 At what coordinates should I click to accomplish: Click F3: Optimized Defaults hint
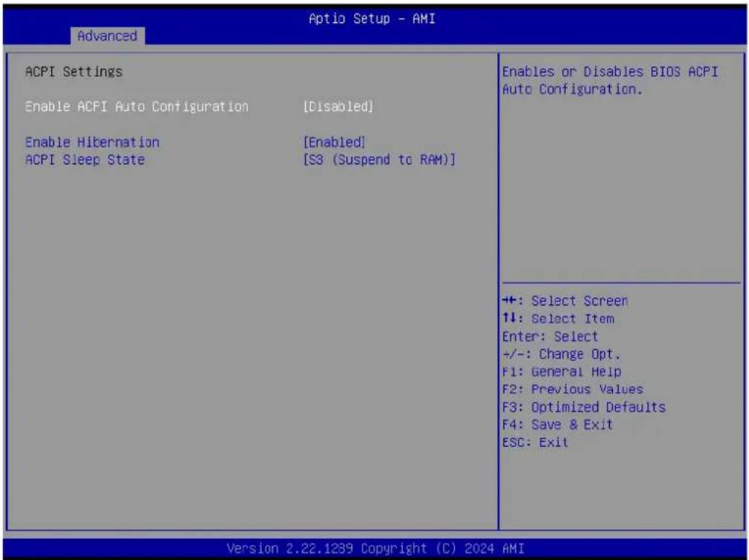tap(584, 407)
